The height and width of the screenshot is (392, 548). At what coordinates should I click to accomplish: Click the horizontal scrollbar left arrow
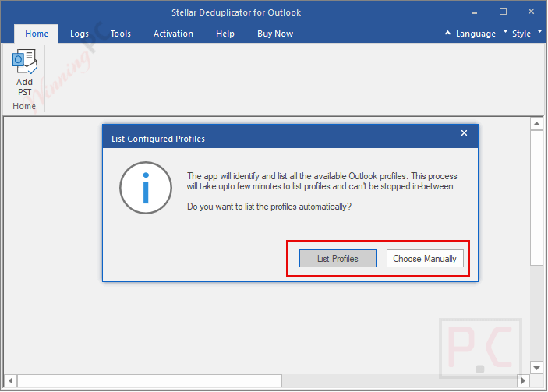[x=10, y=380]
